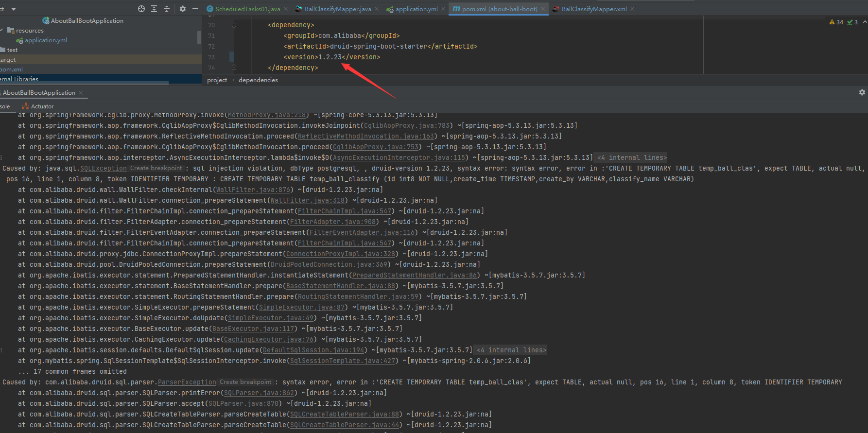Select the test folder in project tree

[x=9, y=50]
